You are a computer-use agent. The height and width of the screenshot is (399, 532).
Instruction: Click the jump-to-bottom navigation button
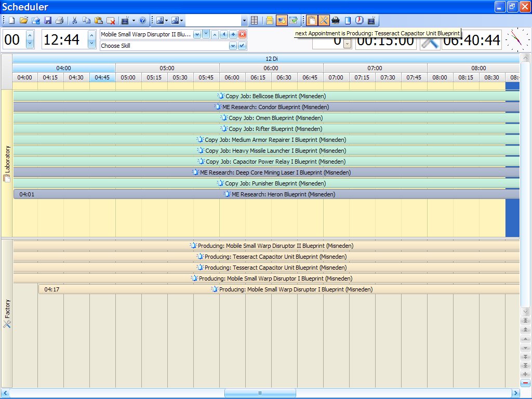coord(525,365)
